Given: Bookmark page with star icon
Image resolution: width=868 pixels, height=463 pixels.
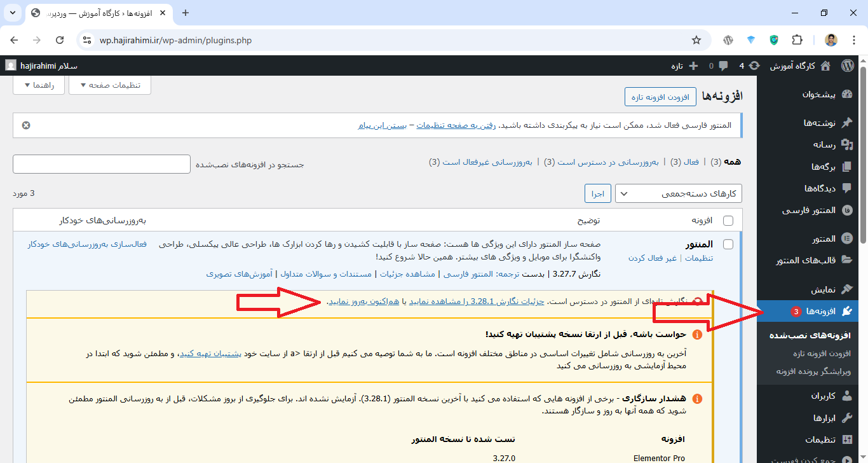Looking at the screenshot, I should pos(696,40).
